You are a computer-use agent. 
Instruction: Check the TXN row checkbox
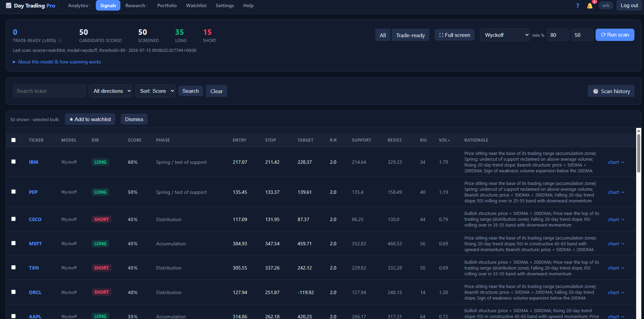[x=14, y=267]
